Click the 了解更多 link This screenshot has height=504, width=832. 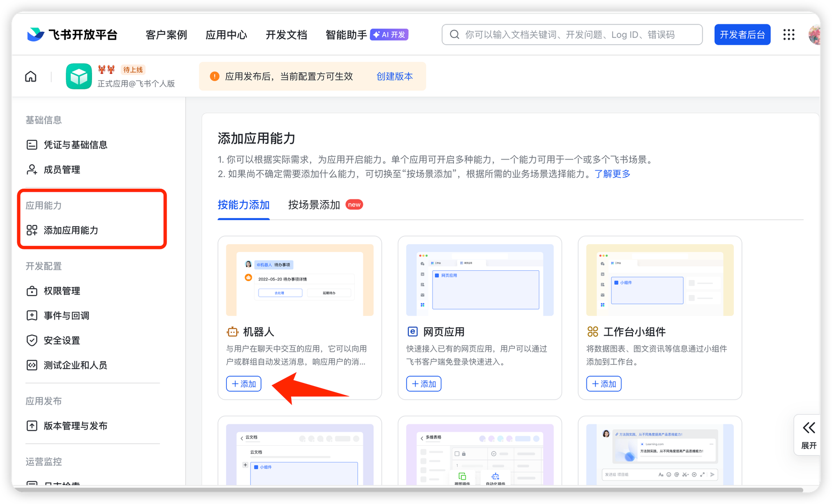(612, 174)
